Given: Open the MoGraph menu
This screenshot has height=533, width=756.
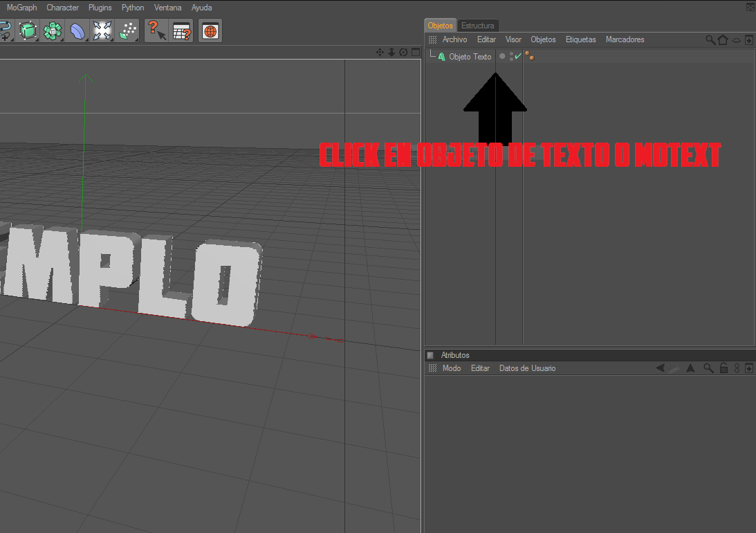Looking at the screenshot, I should click(21, 8).
